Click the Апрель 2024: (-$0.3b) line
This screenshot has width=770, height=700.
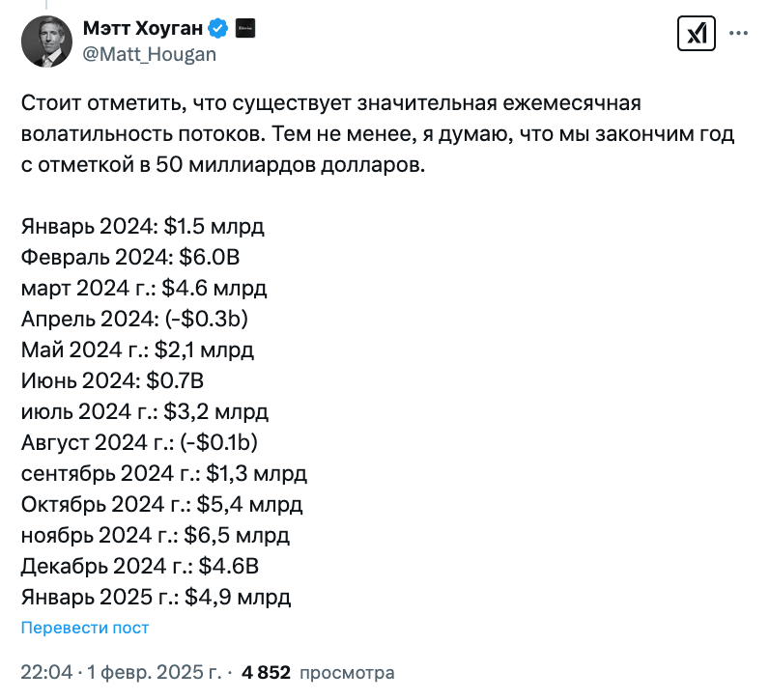[x=134, y=320]
